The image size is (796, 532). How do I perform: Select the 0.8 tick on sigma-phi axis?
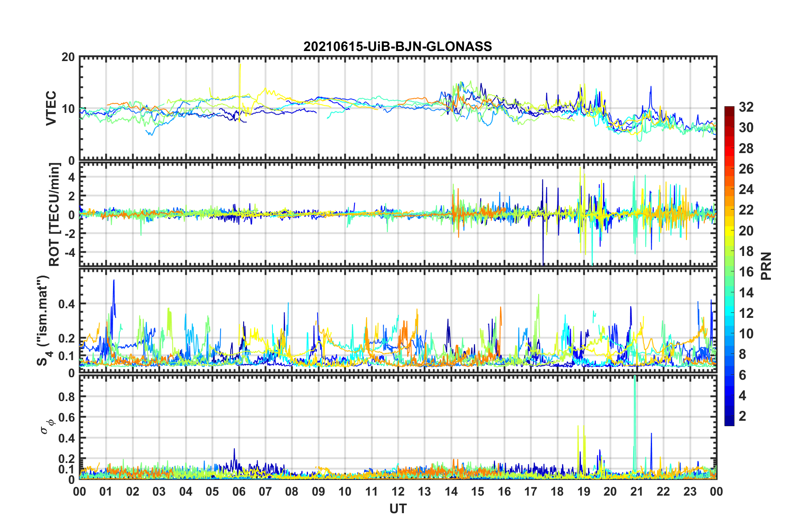tap(67, 396)
